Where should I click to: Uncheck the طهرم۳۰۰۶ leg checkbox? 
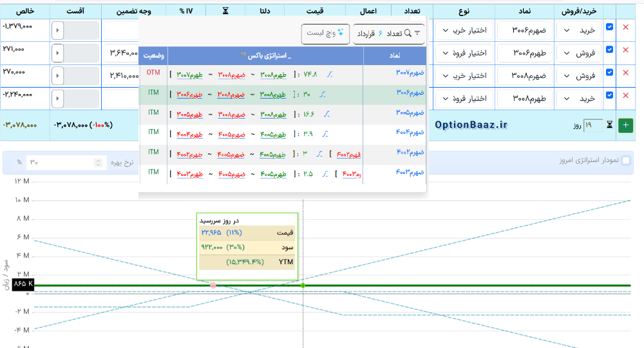point(609,50)
